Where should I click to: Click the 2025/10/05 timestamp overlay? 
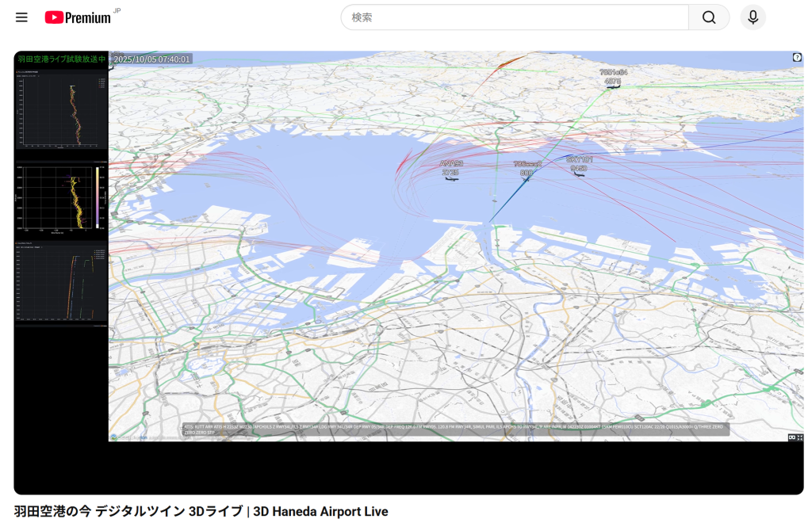pos(151,59)
